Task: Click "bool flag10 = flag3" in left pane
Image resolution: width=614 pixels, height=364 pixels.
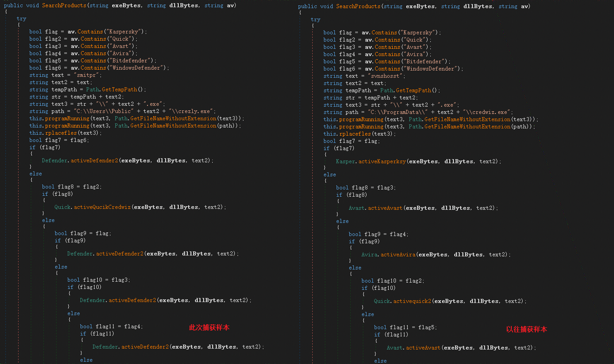Action: (99, 280)
